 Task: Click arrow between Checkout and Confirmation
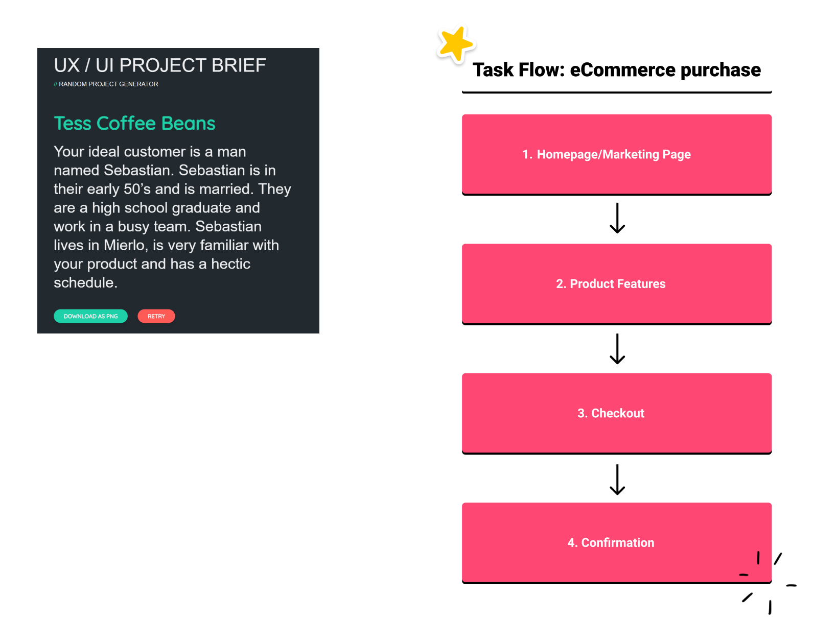pos(617,480)
